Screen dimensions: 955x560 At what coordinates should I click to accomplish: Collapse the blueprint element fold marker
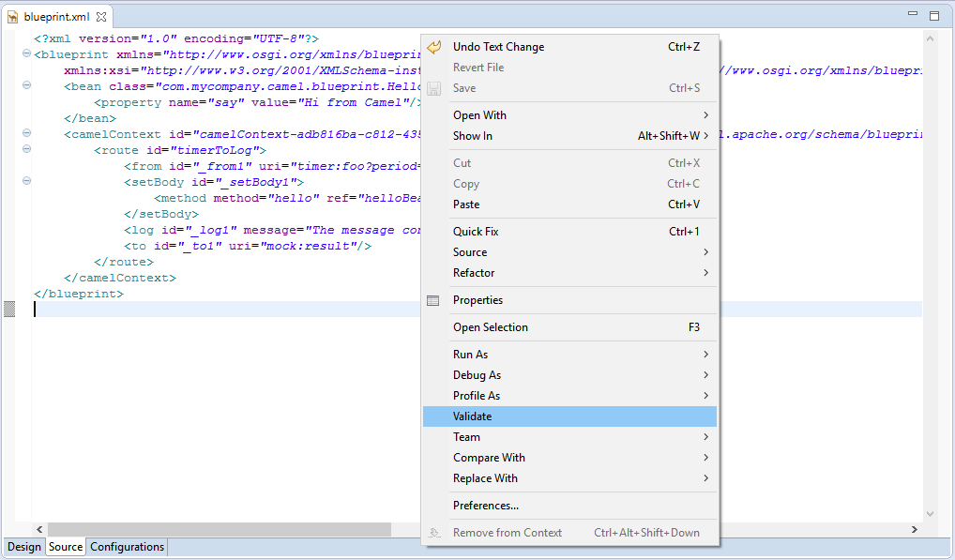[x=26, y=54]
